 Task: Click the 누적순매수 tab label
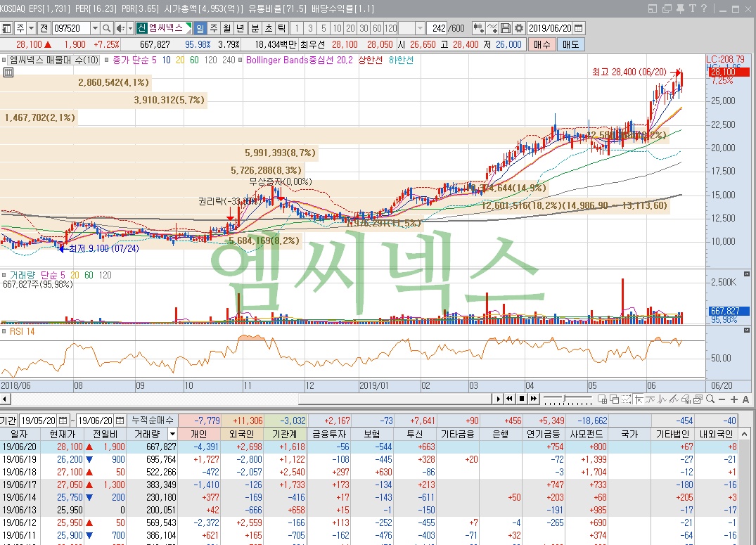153,421
